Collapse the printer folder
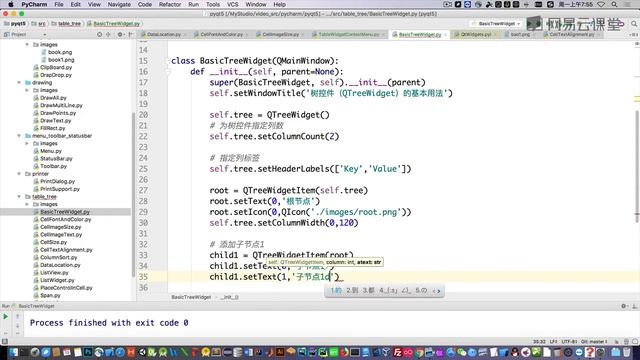 click(x=19, y=173)
